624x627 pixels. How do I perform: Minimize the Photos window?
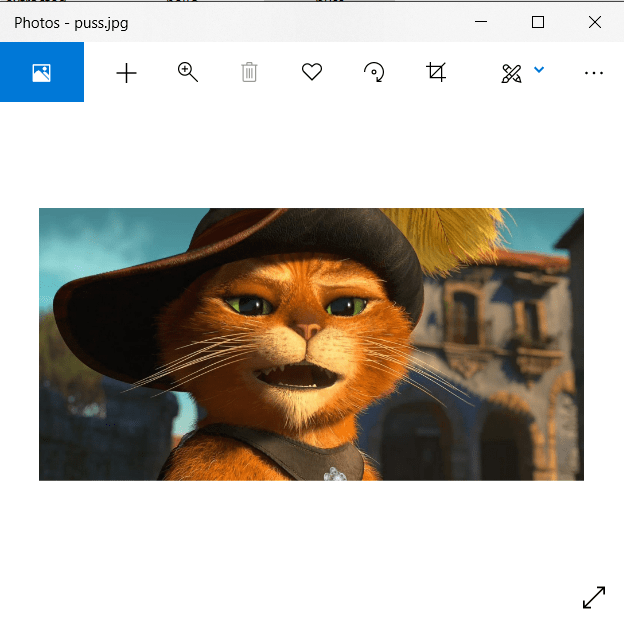[481, 22]
